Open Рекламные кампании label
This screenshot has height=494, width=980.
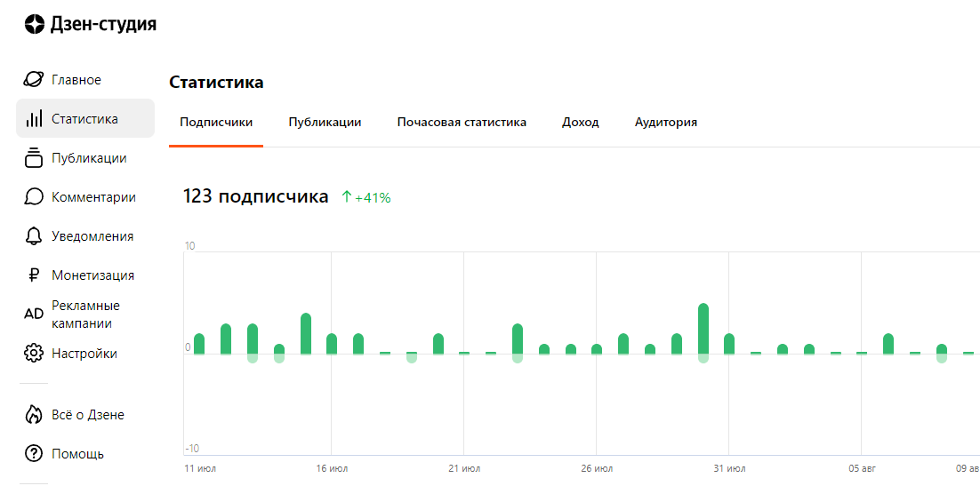click(85, 315)
